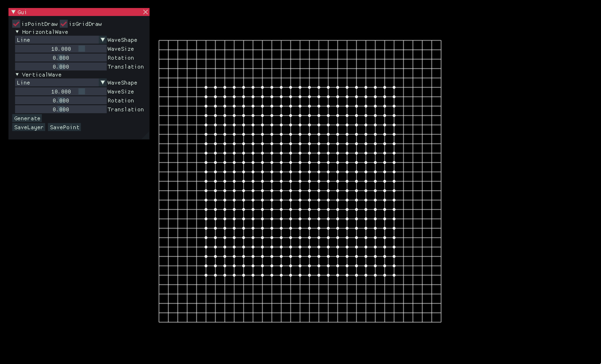The image size is (601, 364).
Task: Collapse the VerticalWave section
Action: pyautogui.click(x=17, y=74)
